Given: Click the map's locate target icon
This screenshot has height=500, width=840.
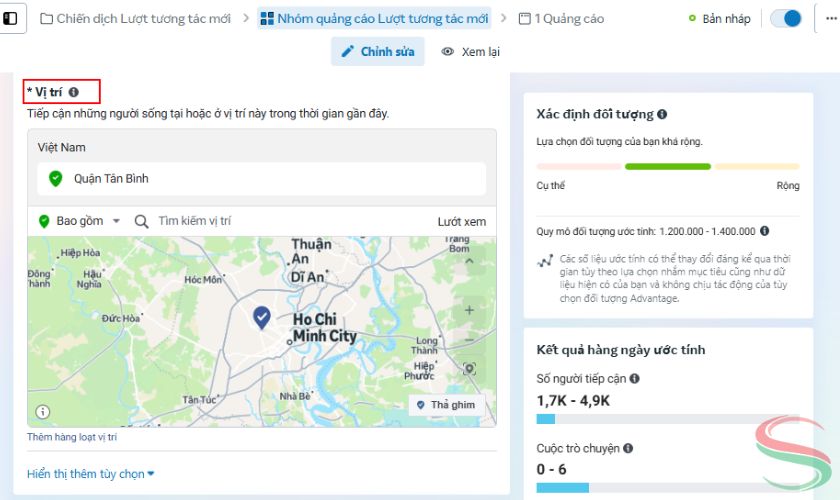Looking at the screenshot, I should click(470, 369).
